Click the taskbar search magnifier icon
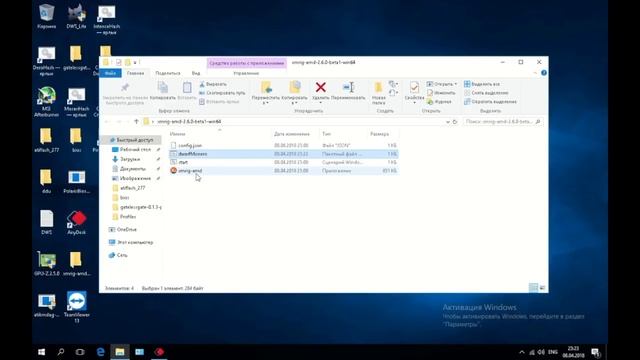This screenshot has height=360, width=640. click(x=61, y=352)
